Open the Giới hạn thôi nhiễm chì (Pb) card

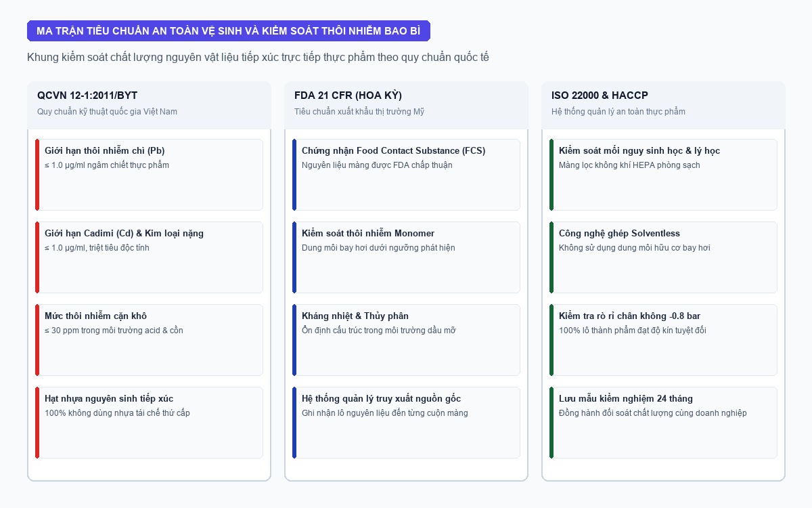tap(149, 175)
